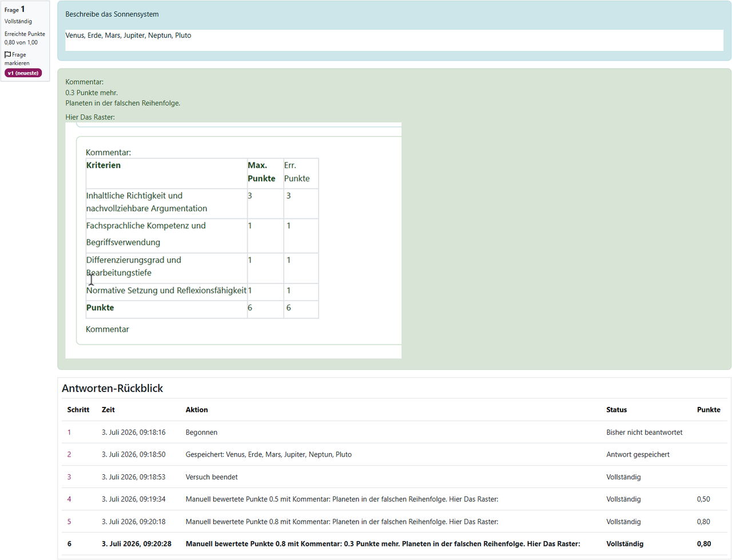Screen dimensions: 732x560
Task: Click the timestamp "3. Juli 2026, 09:18:16"
Action: click(x=134, y=433)
